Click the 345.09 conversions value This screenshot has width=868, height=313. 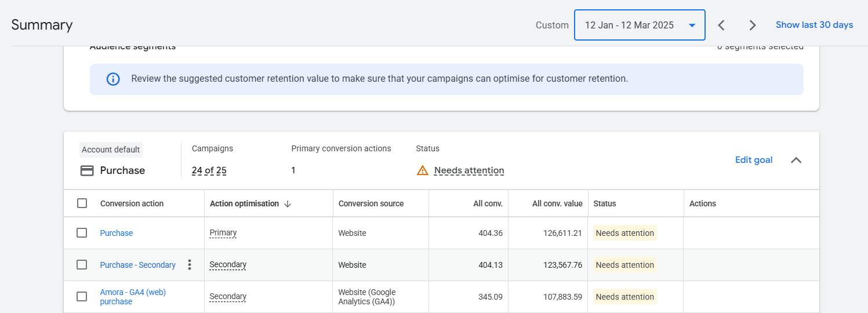tap(491, 297)
